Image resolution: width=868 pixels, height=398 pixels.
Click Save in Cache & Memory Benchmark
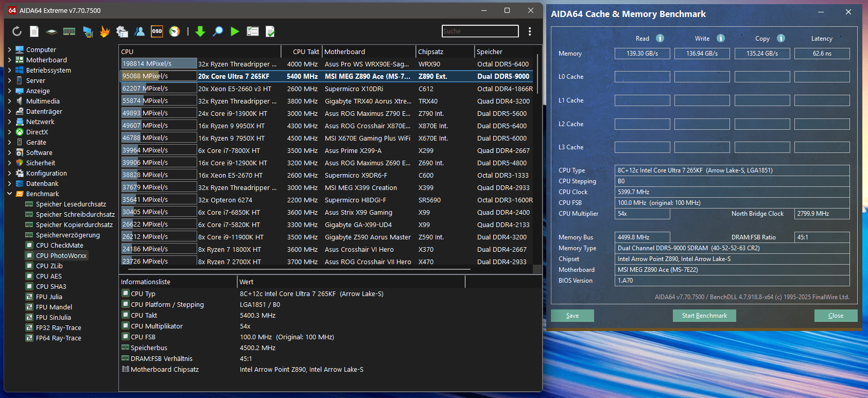pos(572,316)
